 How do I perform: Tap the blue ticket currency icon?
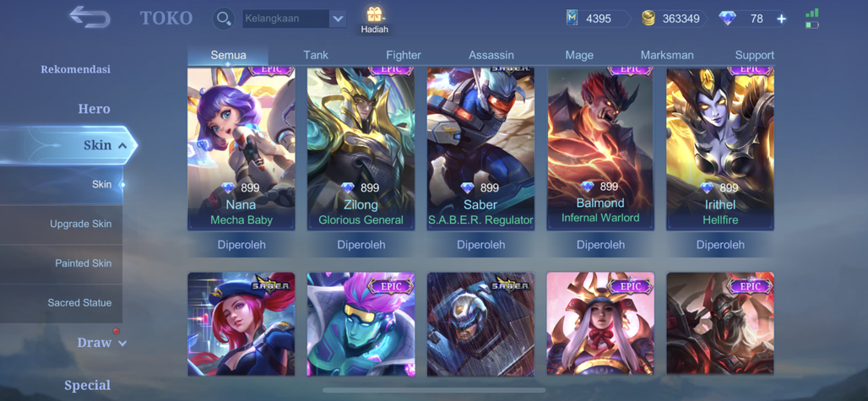pos(572,19)
